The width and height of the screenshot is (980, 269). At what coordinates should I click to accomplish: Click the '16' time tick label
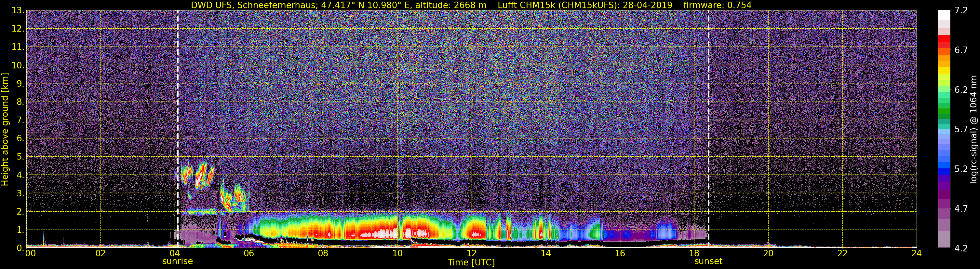point(620,254)
